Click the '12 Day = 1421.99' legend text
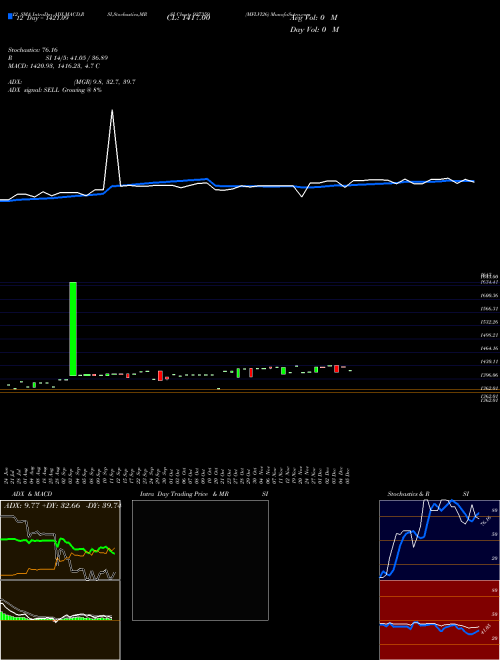Image resolution: width=500 pixels, height=660 pixels. pos(41,18)
